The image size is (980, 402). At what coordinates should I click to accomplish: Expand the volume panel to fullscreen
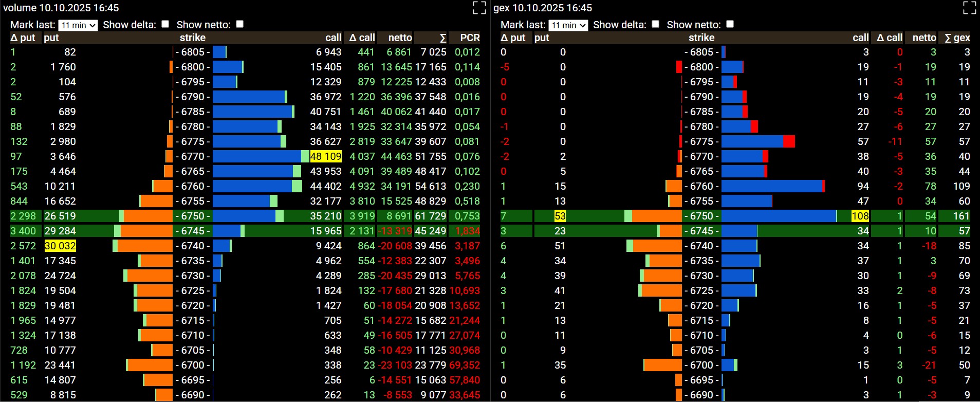479,8
